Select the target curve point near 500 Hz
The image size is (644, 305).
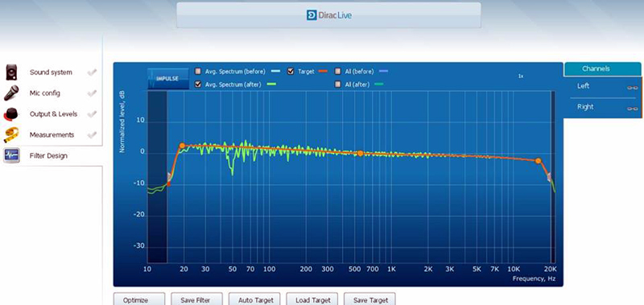tap(360, 153)
